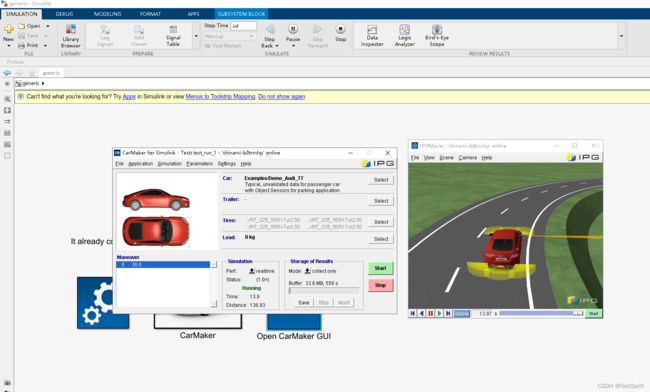Image resolution: width=650 pixels, height=392 pixels.
Task: Stop the simulation in the toolstrip
Action: pyautogui.click(x=340, y=33)
